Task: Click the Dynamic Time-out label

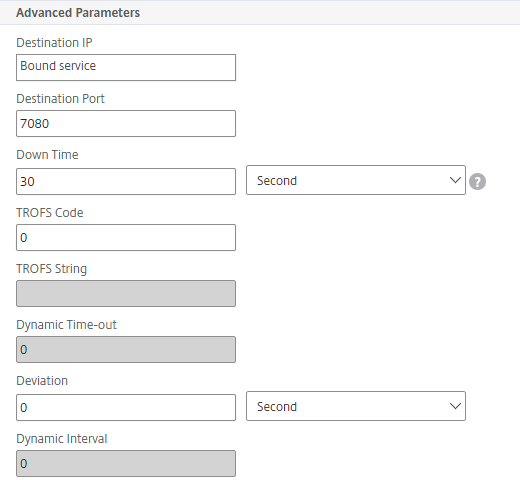Action: point(66,325)
